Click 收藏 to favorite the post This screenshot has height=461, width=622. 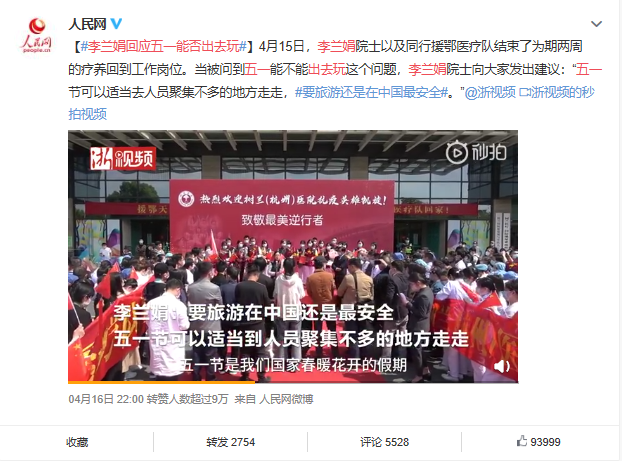click(77, 442)
